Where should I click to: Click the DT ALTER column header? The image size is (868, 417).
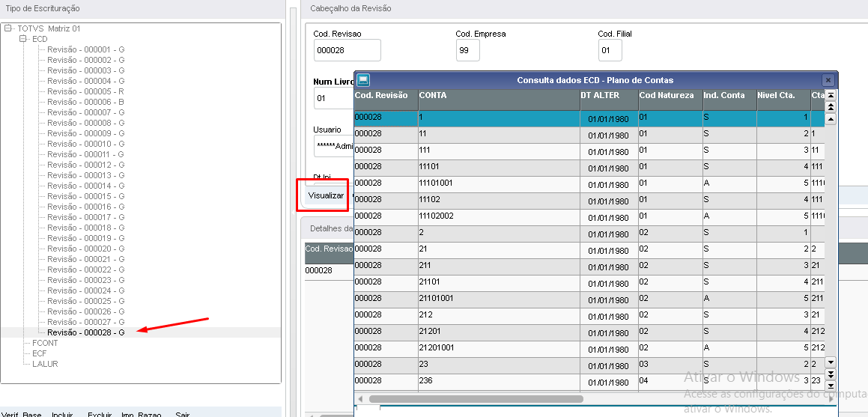[609, 100]
